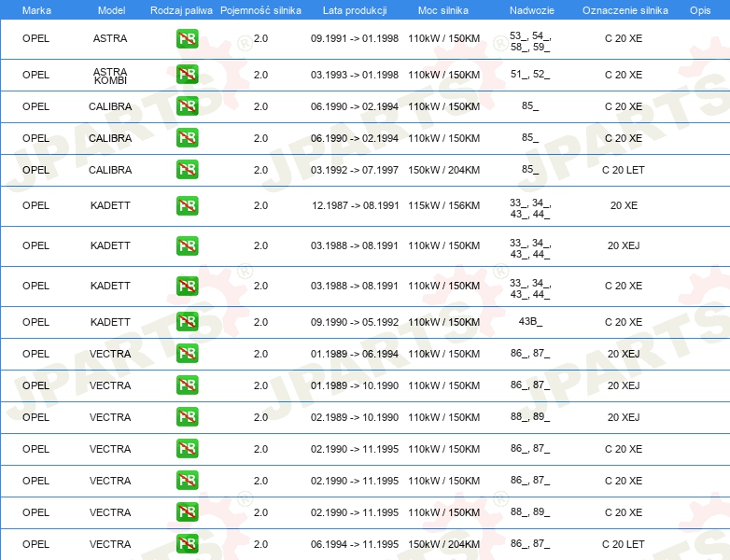730x560 pixels.
Task: Click the fuel icon in the KADETT 20 XEJ row
Action: pyautogui.click(x=187, y=245)
